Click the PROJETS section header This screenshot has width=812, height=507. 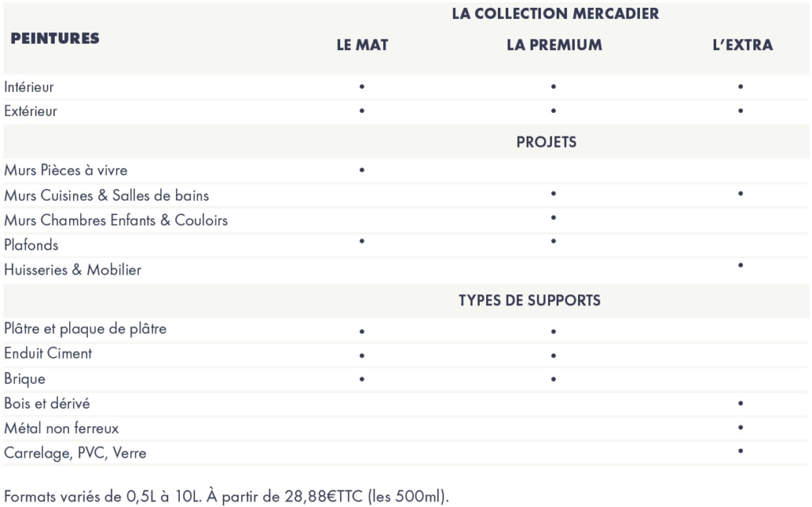[x=546, y=142]
